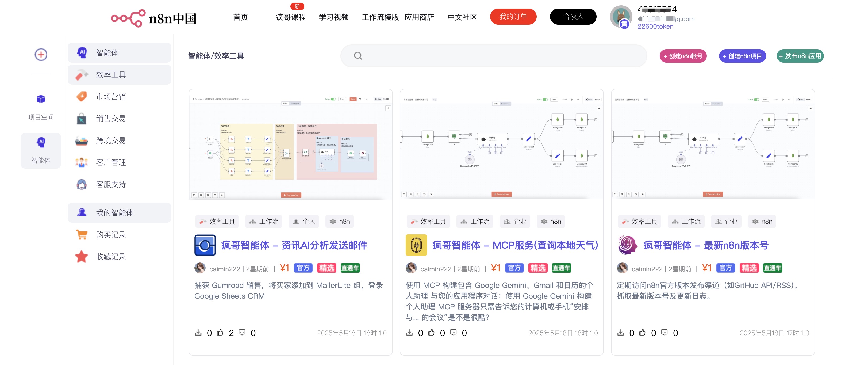
Task: Open the 疯哥智能体 – 资讯AI分析发送邮件 title link
Action: [x=294, y=245]
